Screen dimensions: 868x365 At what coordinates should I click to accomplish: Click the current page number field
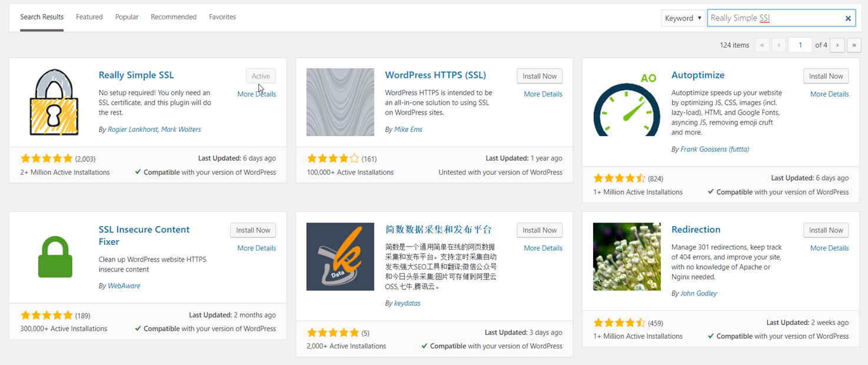pyautogui.click(x=800, y=45)
